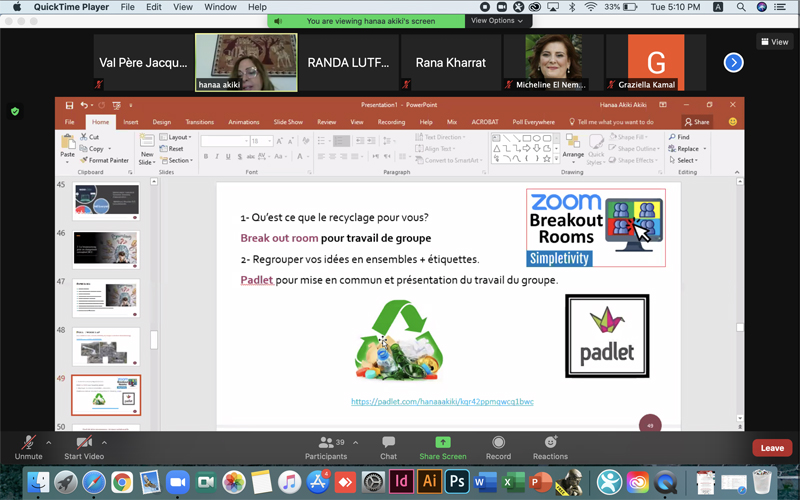Open macOS Spotlight search icon

[x=741, y=7]
